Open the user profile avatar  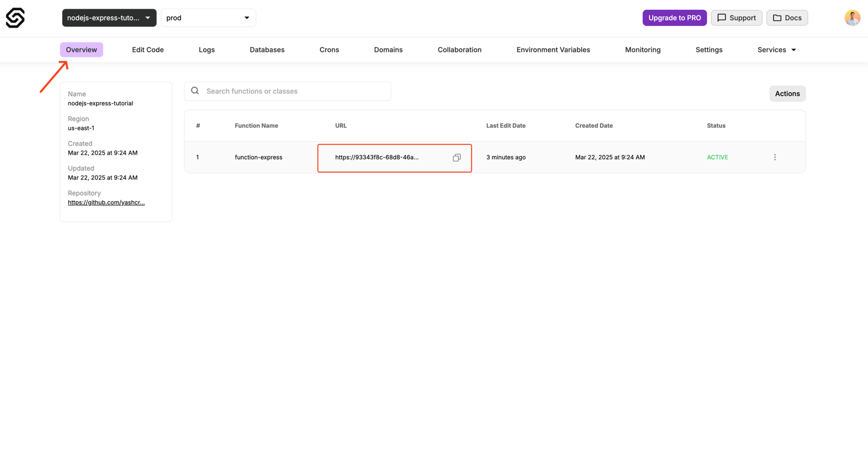(852, 18)
